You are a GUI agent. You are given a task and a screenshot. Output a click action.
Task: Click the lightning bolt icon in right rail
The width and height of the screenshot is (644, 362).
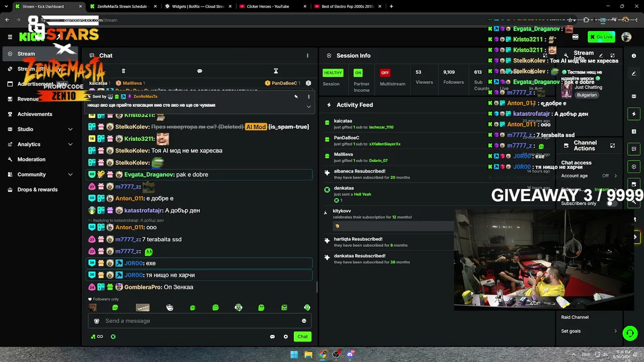point(634,114)
